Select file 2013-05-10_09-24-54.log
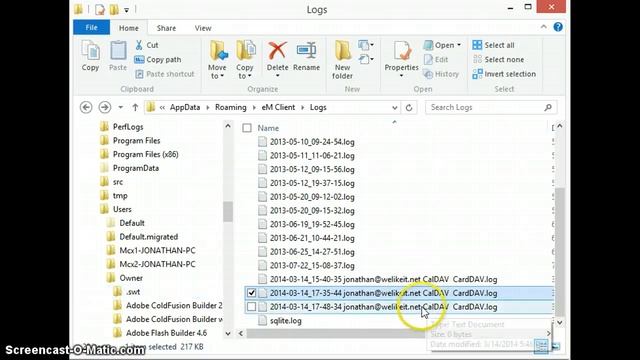This screenshot has width=640, height=360. point(312,142)
